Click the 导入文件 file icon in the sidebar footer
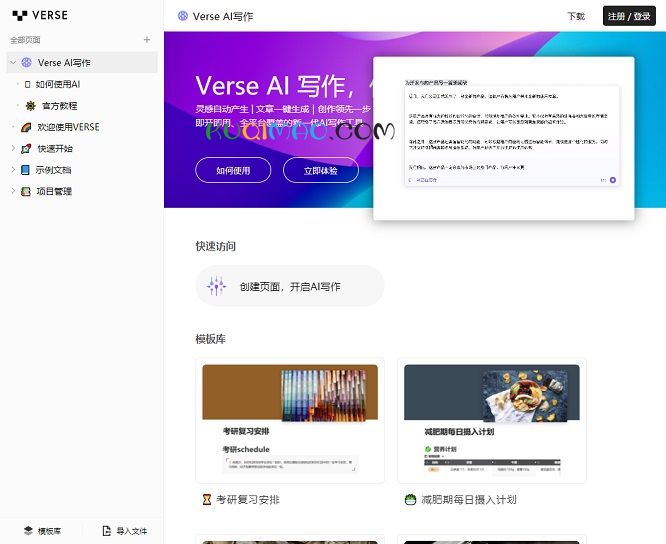The width and height of the screenshot is (666, 544). coord(107,530)
